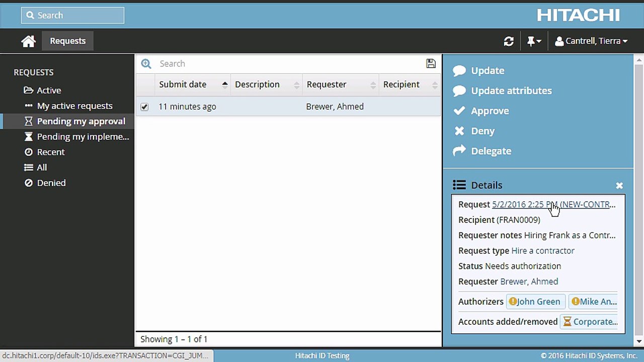The height and width of the screenshot is (362, 644).
Task: Click Brewer, Ahmed in the table row
Action: [x=335, y=107]
